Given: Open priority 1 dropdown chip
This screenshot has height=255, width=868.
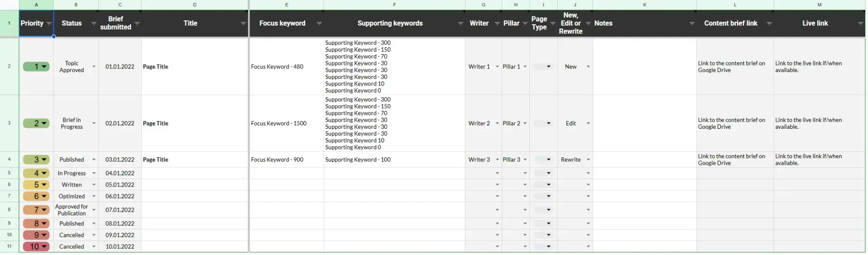Looking at the screenshot, I should tap(36, 67).
